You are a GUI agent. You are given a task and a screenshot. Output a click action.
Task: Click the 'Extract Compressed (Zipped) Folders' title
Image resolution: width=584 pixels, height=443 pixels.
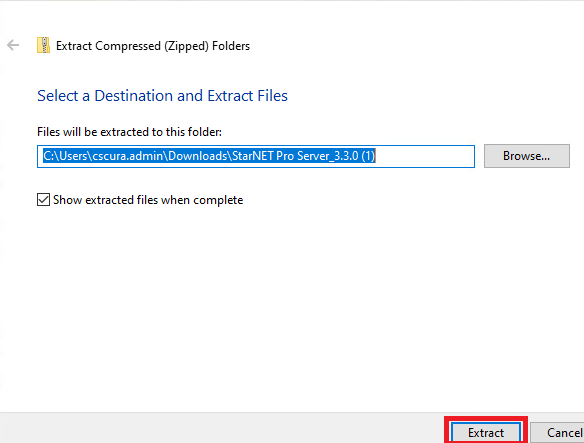153,46
